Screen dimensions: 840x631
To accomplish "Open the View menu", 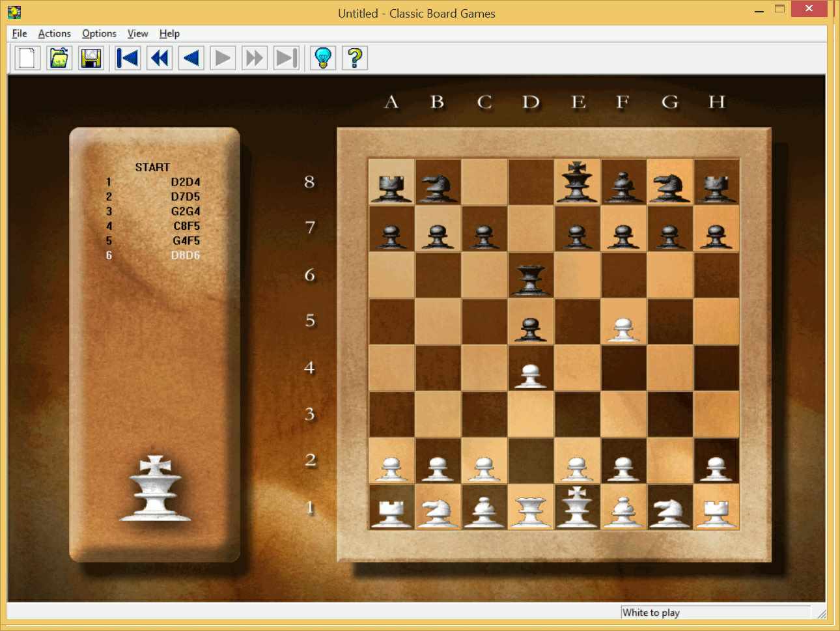I will coord(137,33).
